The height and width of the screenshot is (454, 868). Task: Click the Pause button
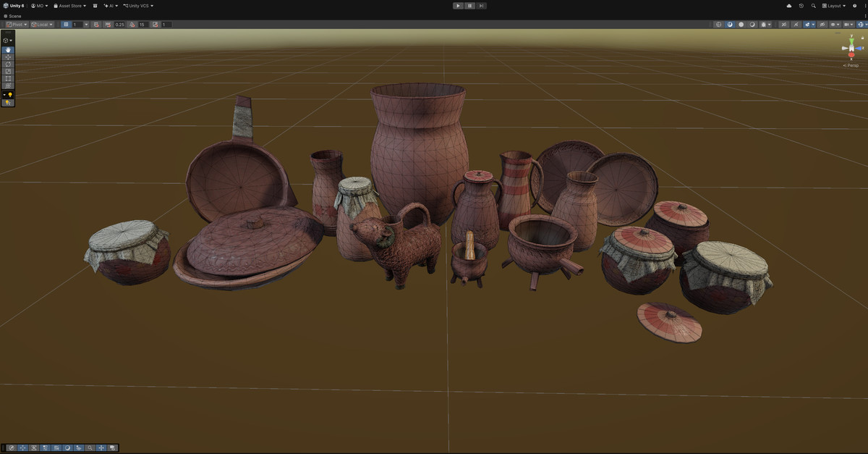point(469,6)
